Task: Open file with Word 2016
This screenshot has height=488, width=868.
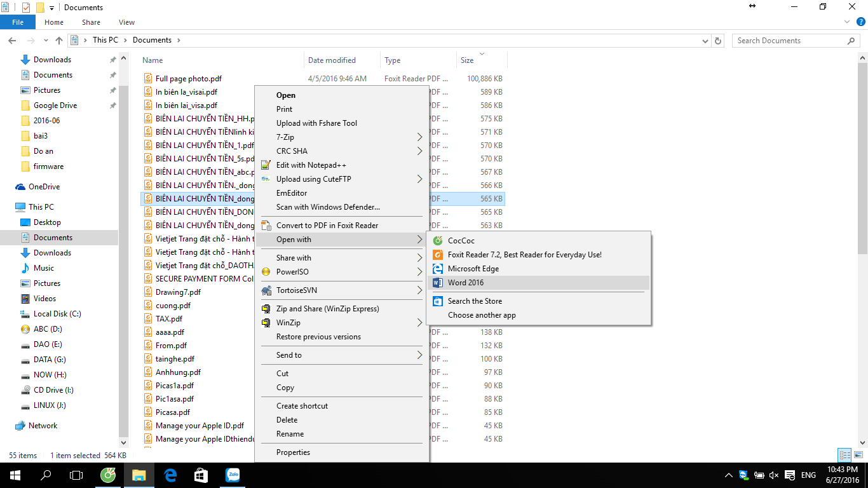Action: pyautogui.click(x=465, y=283)
